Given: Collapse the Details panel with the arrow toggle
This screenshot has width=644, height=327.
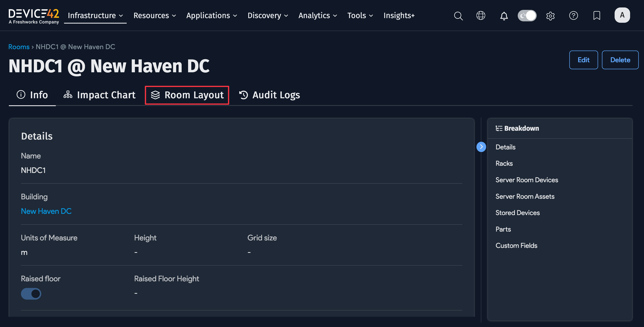Looking at the screenshot, I should point(481,147).
